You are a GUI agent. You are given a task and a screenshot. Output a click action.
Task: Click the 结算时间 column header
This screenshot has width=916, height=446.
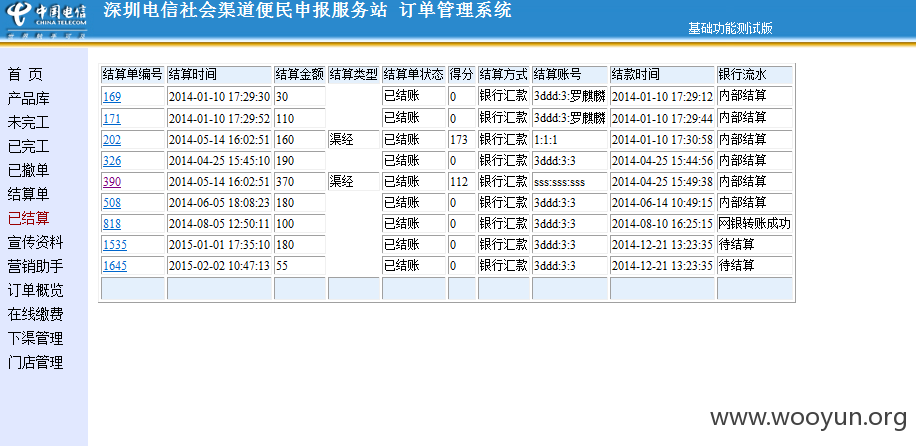point(220,74)
